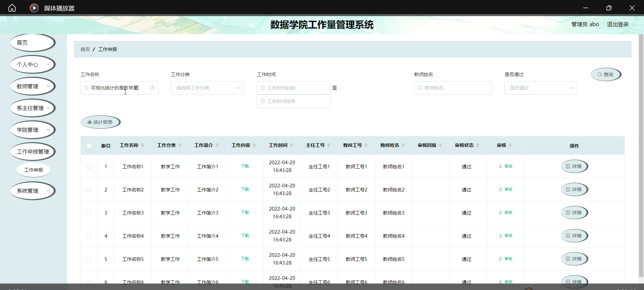Select the 工作申报 submenu item

34,170
